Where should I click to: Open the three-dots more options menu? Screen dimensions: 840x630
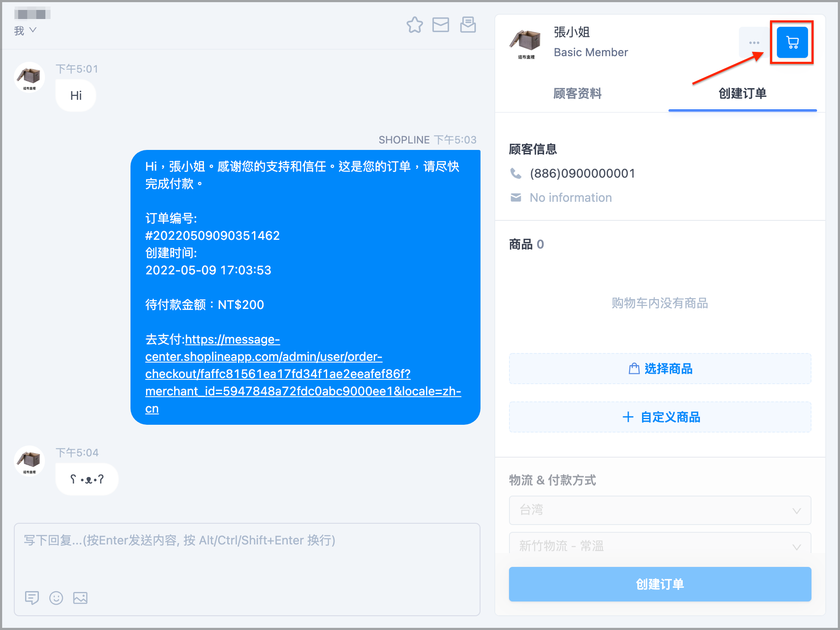(x=754, y=42)
